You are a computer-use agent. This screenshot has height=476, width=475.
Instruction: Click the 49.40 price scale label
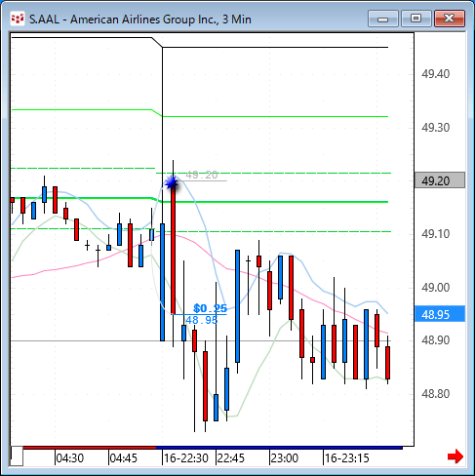coord(436,74)
